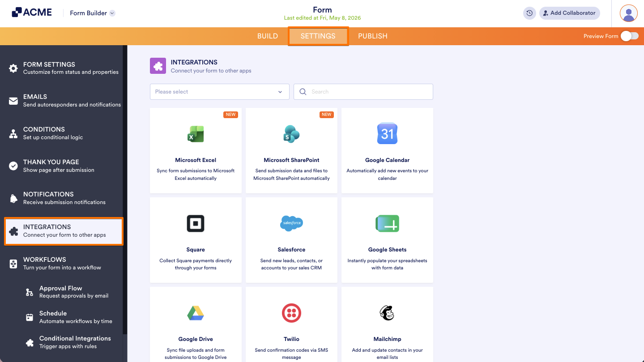Click the Microsoft SharePoint logo
This screenshot has width=644, height=362.
291,134
